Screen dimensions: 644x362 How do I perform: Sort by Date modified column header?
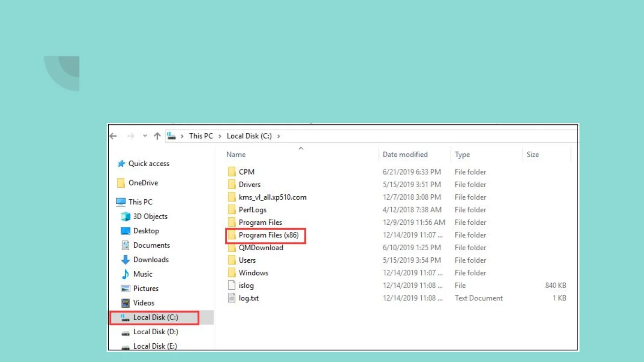(405, 155)
